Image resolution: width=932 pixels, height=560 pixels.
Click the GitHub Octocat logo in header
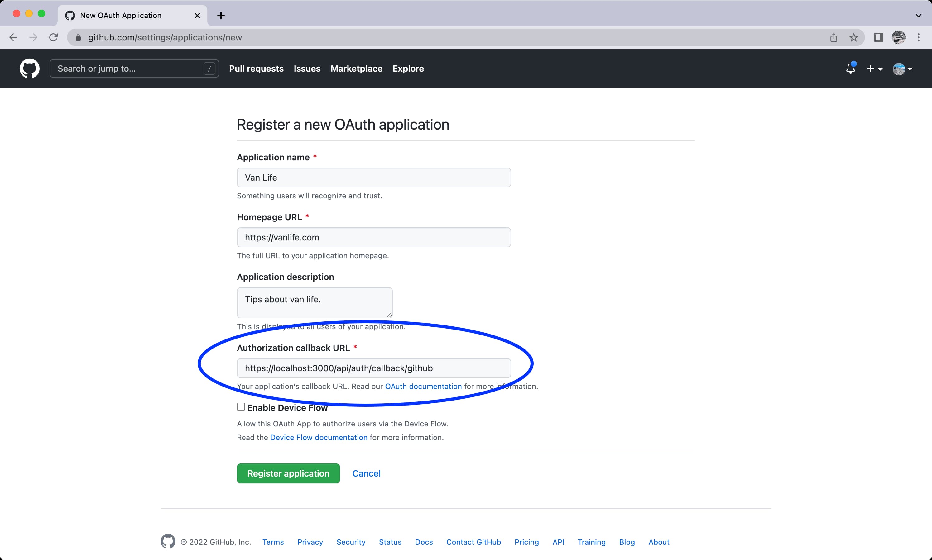[x=29, y=68]
